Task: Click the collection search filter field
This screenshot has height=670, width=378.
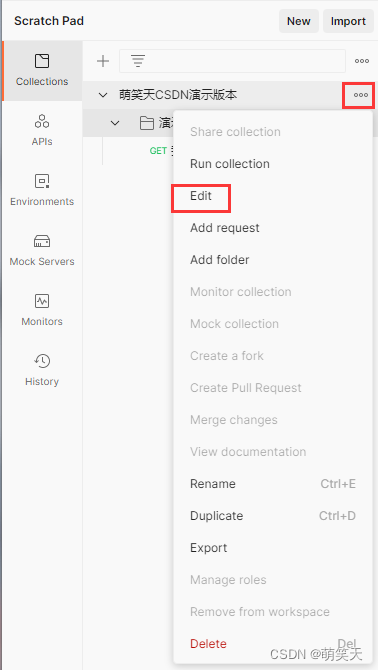Action: pyautogui.click(x=232, y=61)
